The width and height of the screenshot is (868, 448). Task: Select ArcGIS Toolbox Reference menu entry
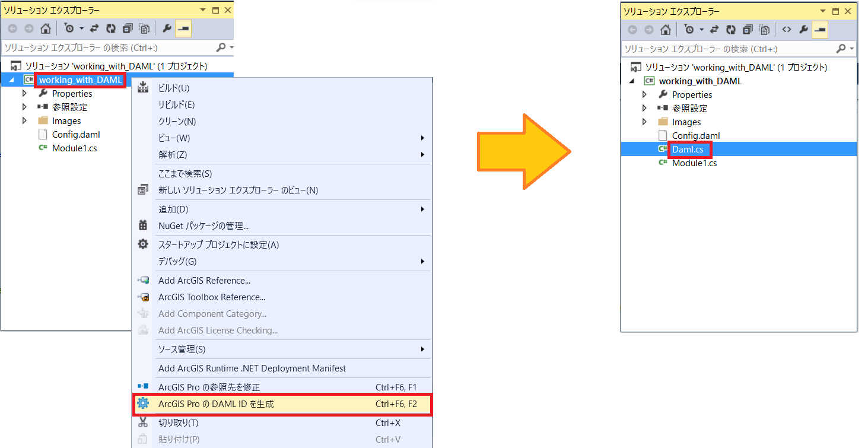[282, 297]
